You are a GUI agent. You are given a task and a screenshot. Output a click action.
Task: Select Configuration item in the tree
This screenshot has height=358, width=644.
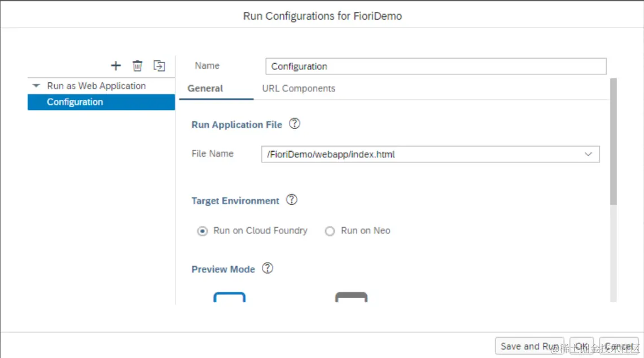coord(75,102)
